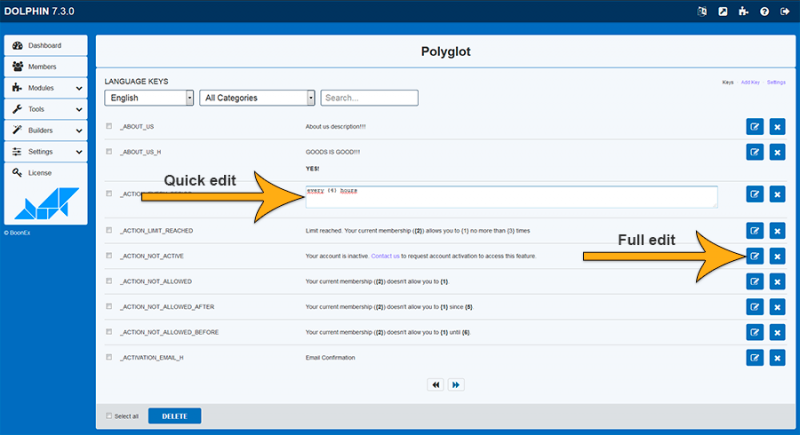Screen dimensions: 800x435
Task: Click the 'About us description!!!' value text
Action: 335,126
